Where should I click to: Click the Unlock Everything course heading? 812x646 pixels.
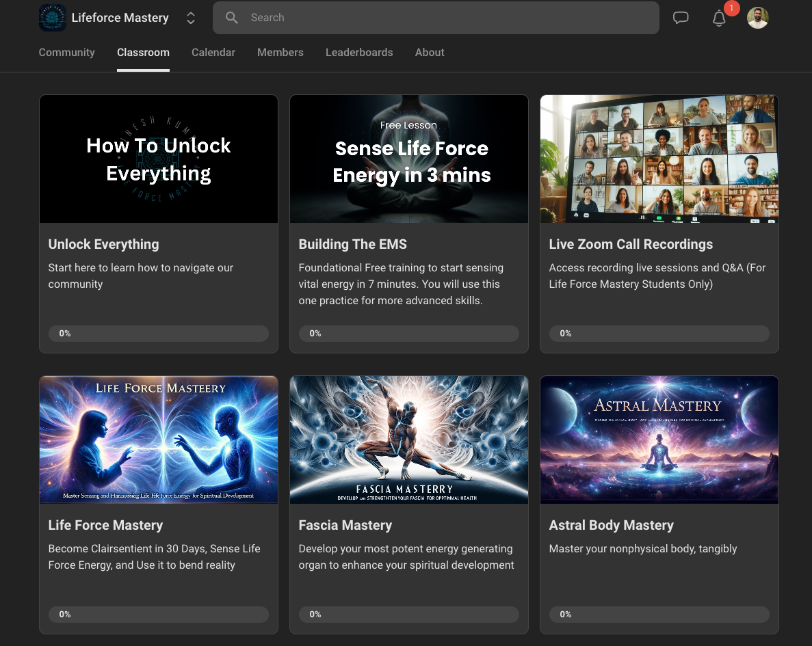tap(103, 244)
